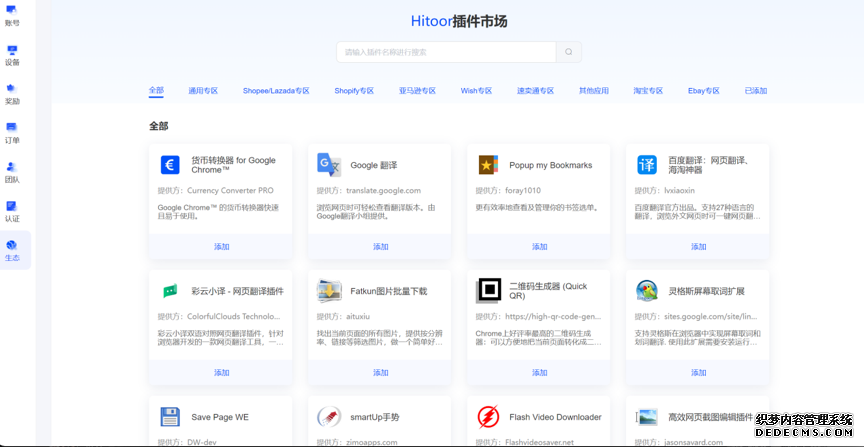Click the 灵格斯屏幕取词 parrot icon
The height and width of the screenshot is (447, 864).
647,291
